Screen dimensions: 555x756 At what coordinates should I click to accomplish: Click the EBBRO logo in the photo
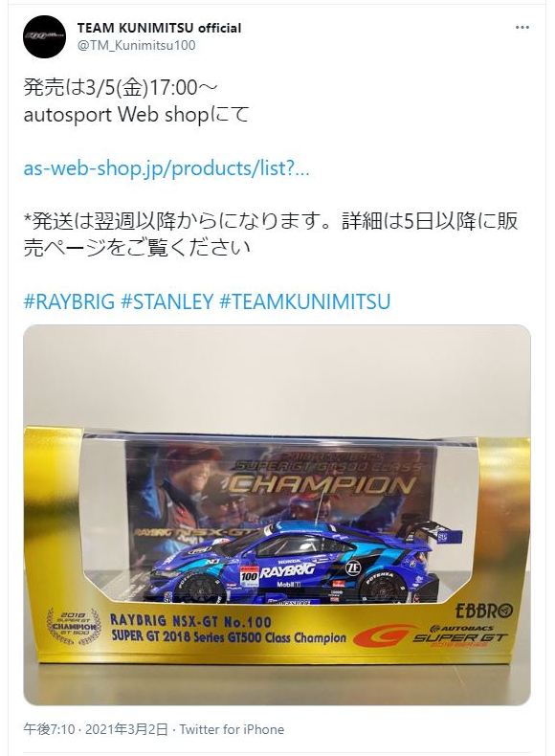[484, 611]
